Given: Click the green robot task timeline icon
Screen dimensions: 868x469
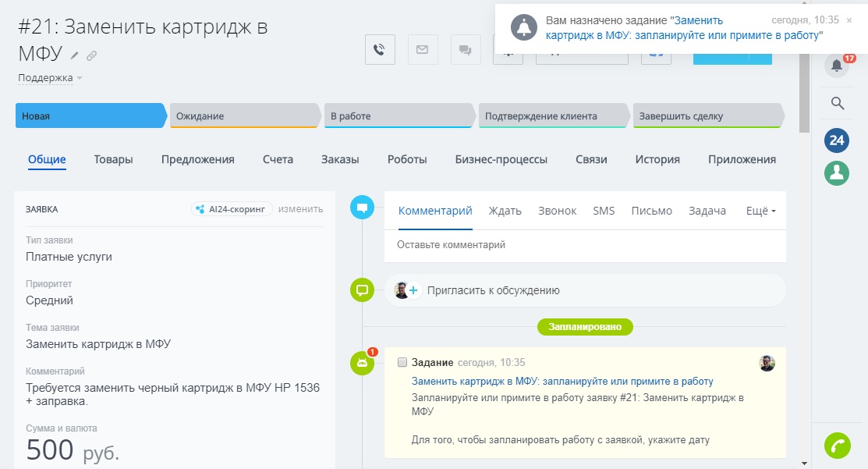Looking at the screenshot, I should click(x=362, y=363).
